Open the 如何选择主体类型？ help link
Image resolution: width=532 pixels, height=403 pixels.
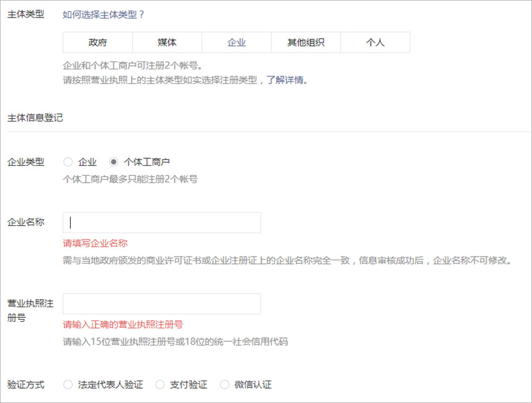click(x=104, y=14)
